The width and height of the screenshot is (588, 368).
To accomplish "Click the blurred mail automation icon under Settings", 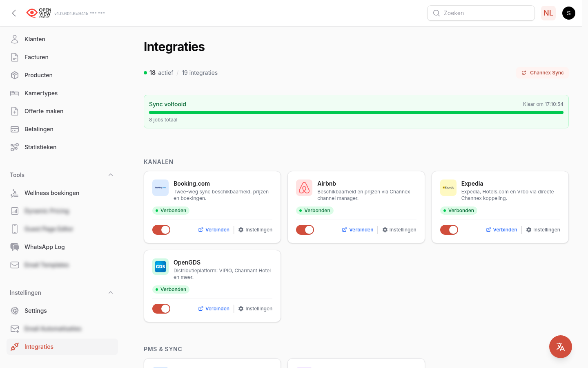I will click(15, 329).
